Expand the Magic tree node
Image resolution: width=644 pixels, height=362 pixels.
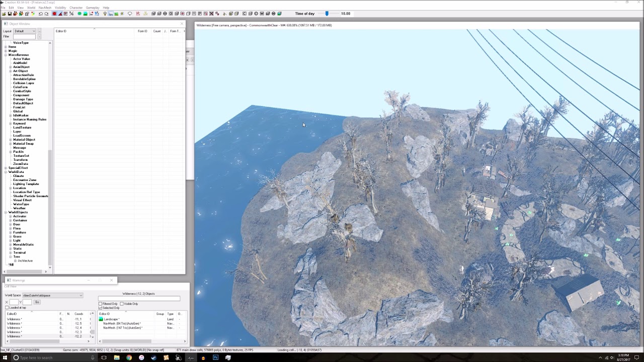6,51
